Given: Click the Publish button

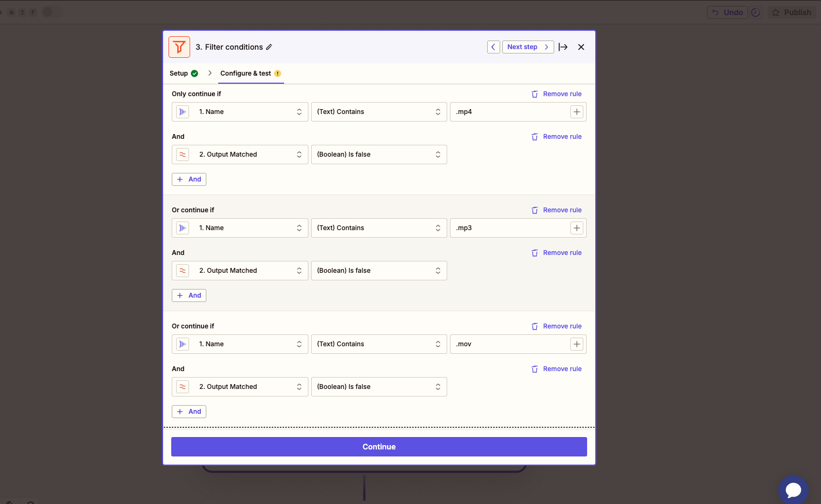Looking at the screenshot, I should coord(791,12).
